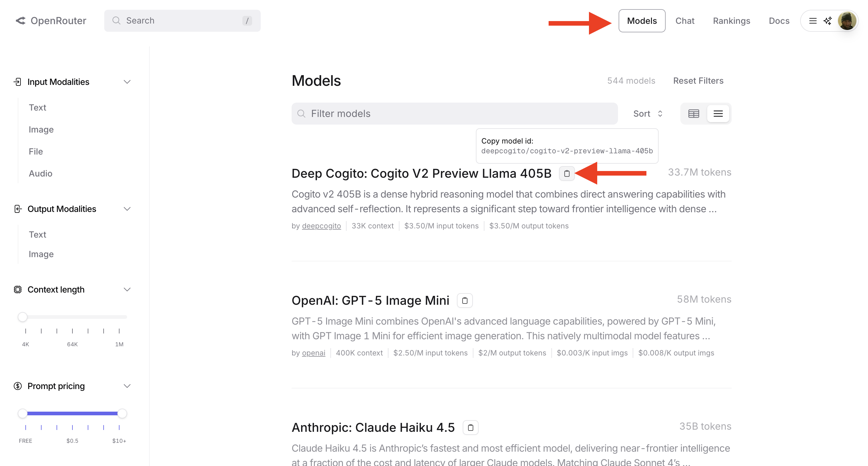
Task: Click the Reset Filters button
Action: coord(698,81)
